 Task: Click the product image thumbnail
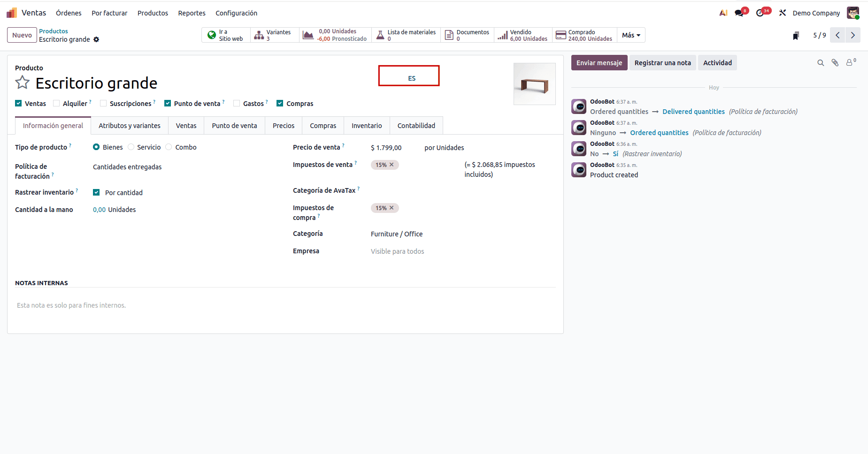point(535,84)
